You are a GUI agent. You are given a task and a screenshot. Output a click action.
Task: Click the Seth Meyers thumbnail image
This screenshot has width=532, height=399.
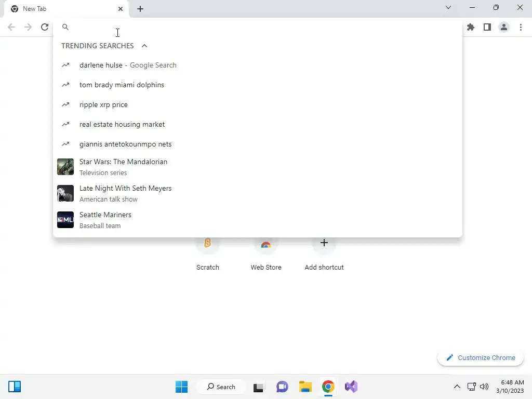tap(65, 193)
